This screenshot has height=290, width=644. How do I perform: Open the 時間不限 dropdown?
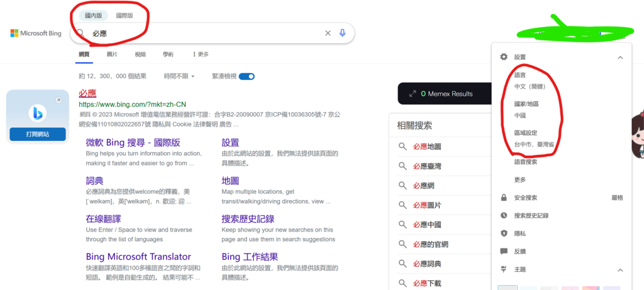[x=179, y=76]
